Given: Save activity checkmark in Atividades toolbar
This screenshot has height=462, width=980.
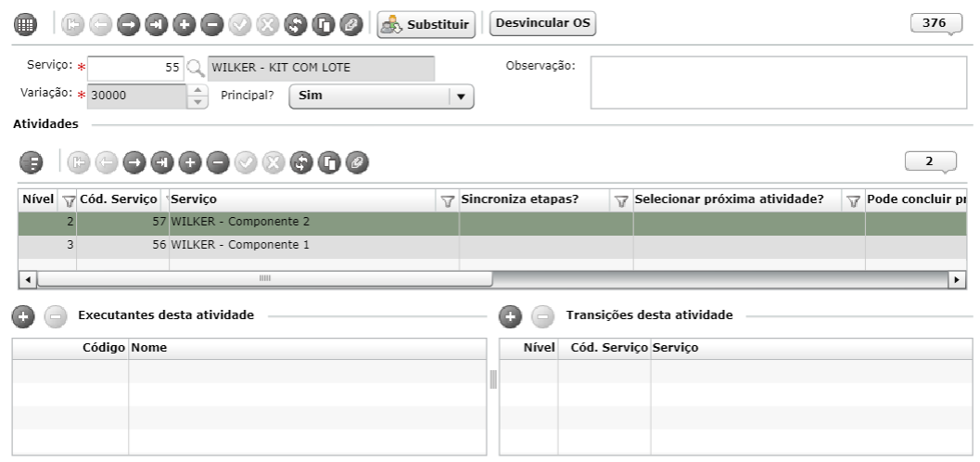Looking at the screenshot, I should (246, 163).
